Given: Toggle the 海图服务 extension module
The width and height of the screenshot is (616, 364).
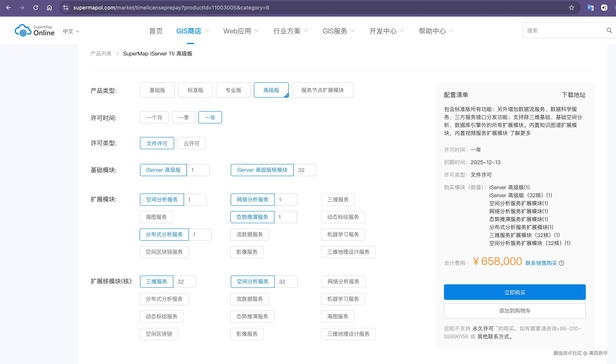Looking at the screenshot, I should pyautogui.click(x=156, y=217).
